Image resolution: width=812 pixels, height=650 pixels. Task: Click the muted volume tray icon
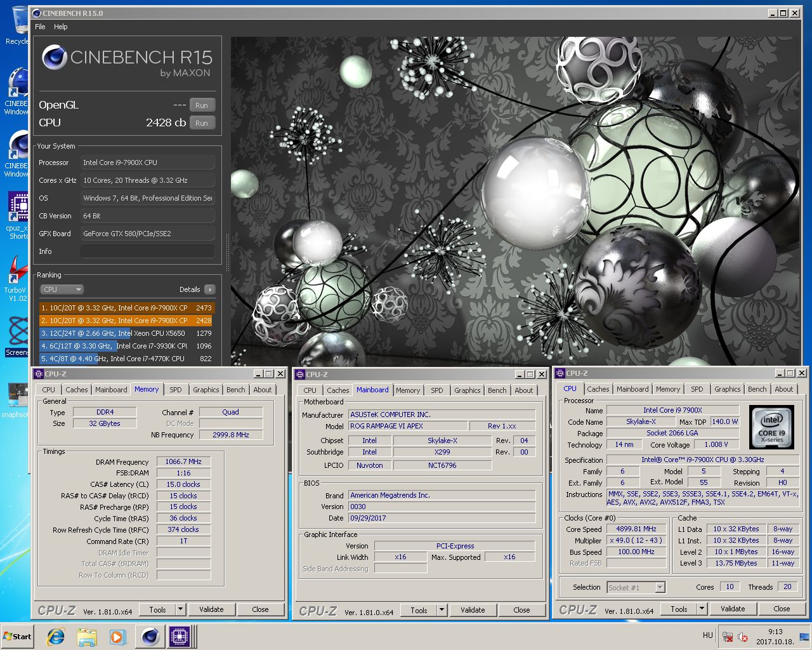click(743, 637)
